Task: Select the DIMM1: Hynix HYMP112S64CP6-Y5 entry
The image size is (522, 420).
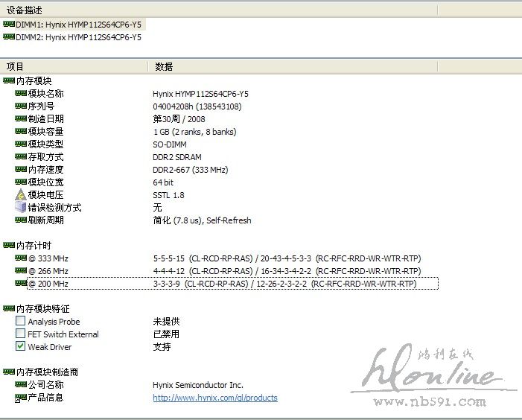Action: point(79,25)
